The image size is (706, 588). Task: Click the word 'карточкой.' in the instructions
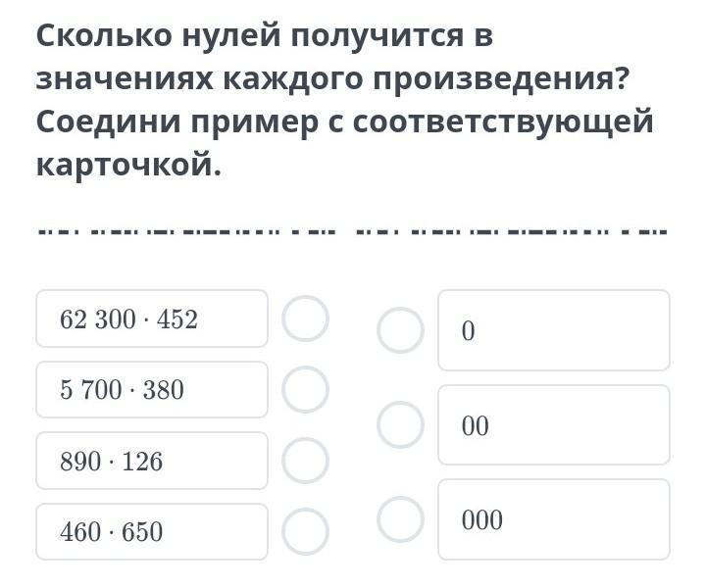129,166
